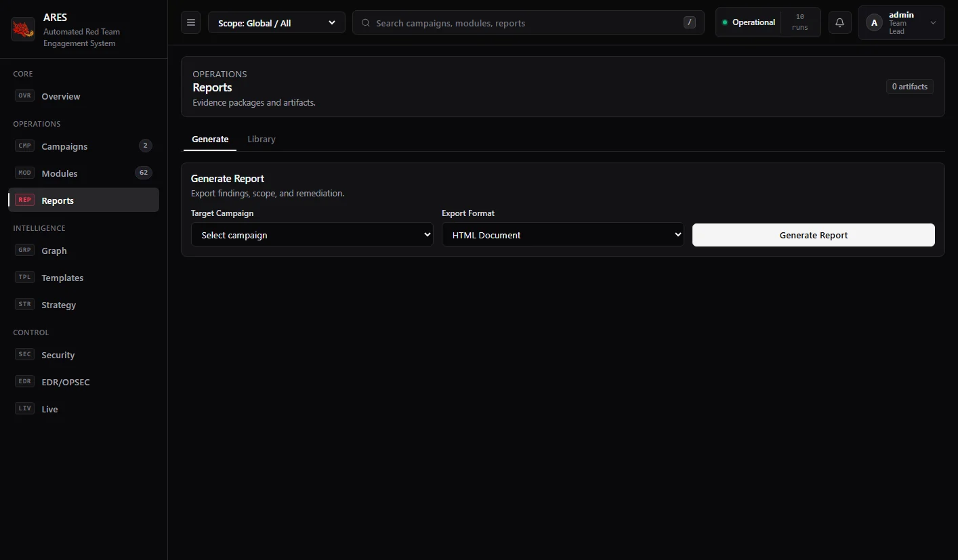Viewport: 958px width, 560px height.
Task: Click the CMP badge icon for Campaigns
Action: pos(25,146)
